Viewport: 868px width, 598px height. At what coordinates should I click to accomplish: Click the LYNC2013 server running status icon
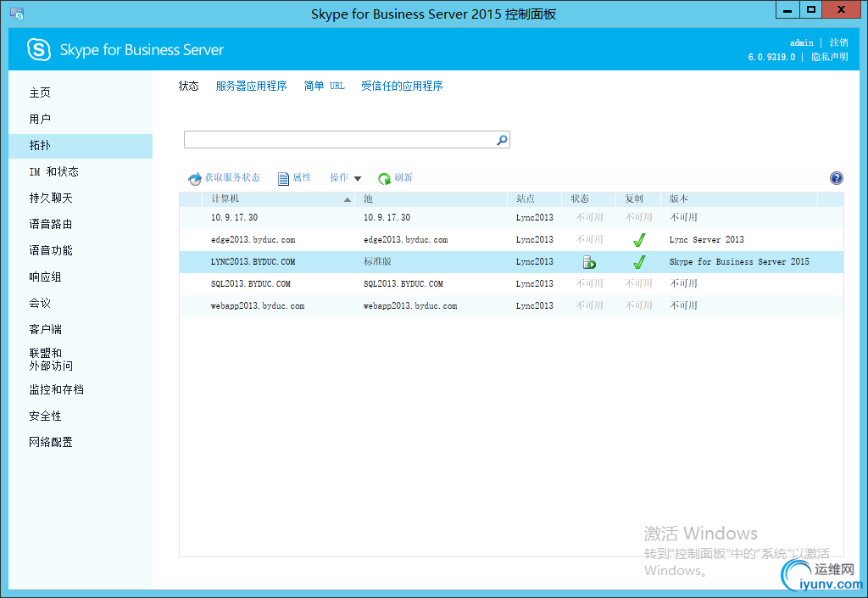(x=589, y=262)
